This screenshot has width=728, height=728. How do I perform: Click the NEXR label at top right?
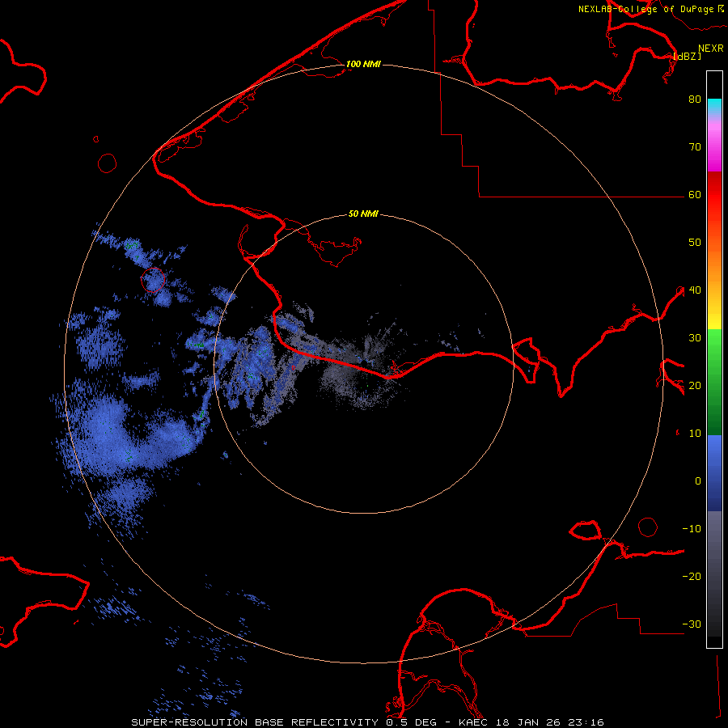tap(711, 49)
